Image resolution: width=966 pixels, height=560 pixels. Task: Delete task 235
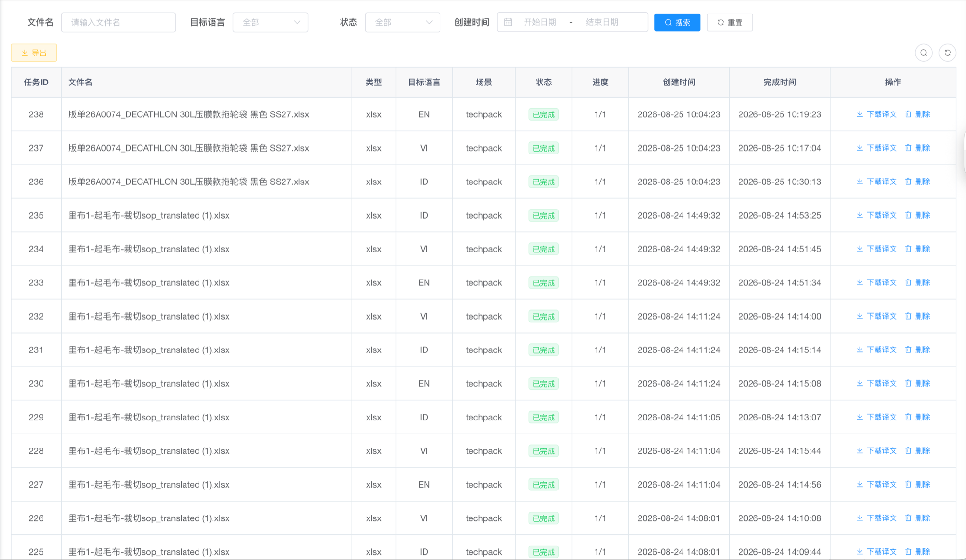917,215
